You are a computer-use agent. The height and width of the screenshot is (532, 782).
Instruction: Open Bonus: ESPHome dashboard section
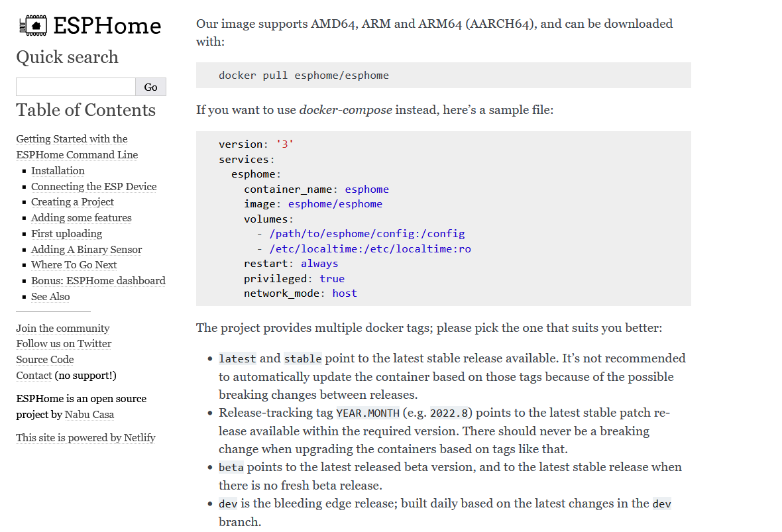pyautogui.click(x=98, y=281)
